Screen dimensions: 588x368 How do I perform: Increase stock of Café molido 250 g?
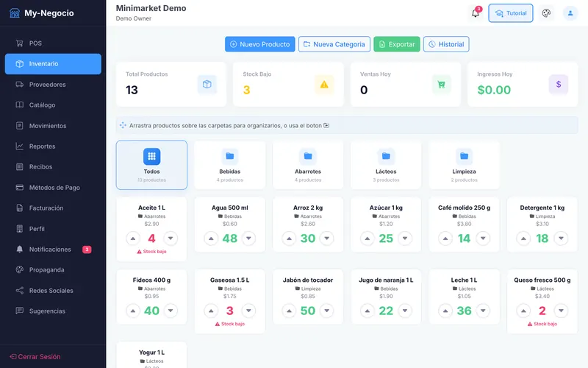(445, 238)
